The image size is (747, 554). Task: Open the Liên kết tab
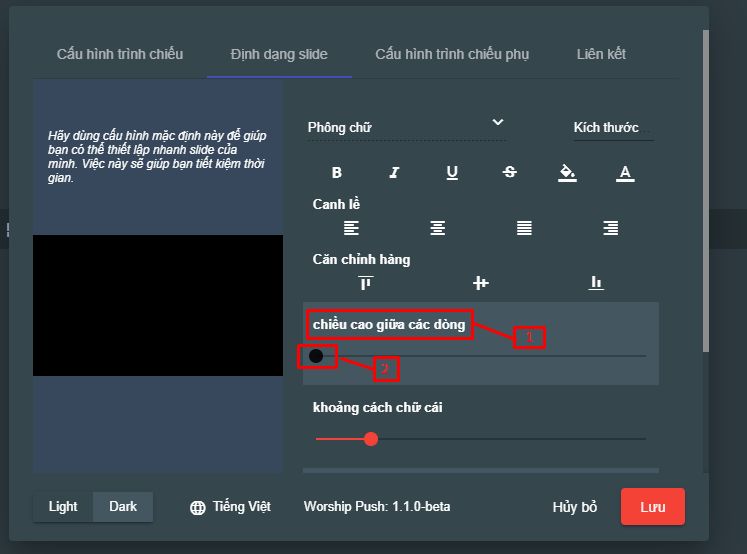[601, 54]
